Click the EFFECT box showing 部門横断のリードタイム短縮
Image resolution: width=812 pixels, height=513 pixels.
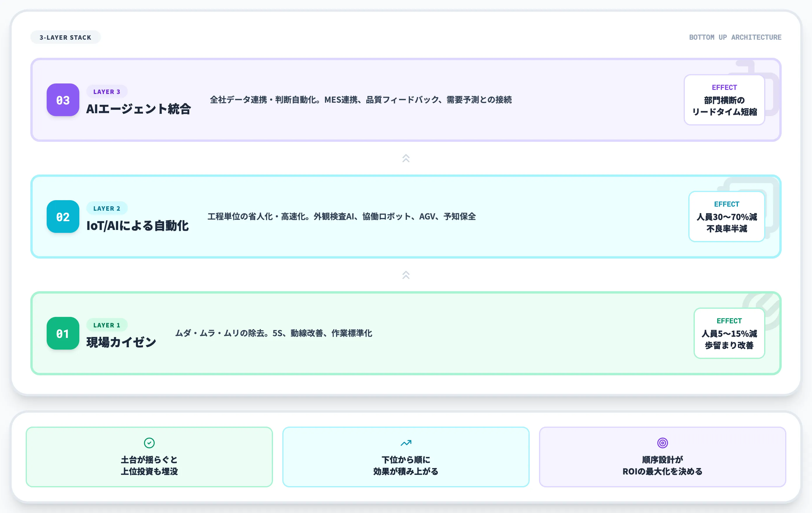(724, 100)
